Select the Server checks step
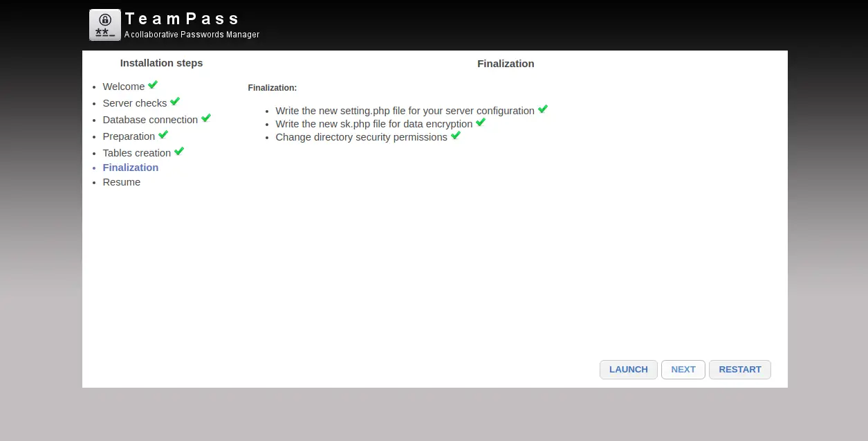This screenshot has height=441, width=868. 135,103
